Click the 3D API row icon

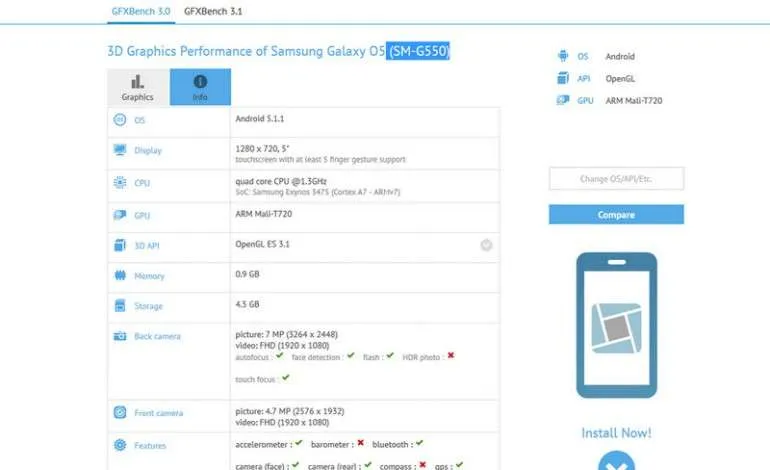point(120,245)
